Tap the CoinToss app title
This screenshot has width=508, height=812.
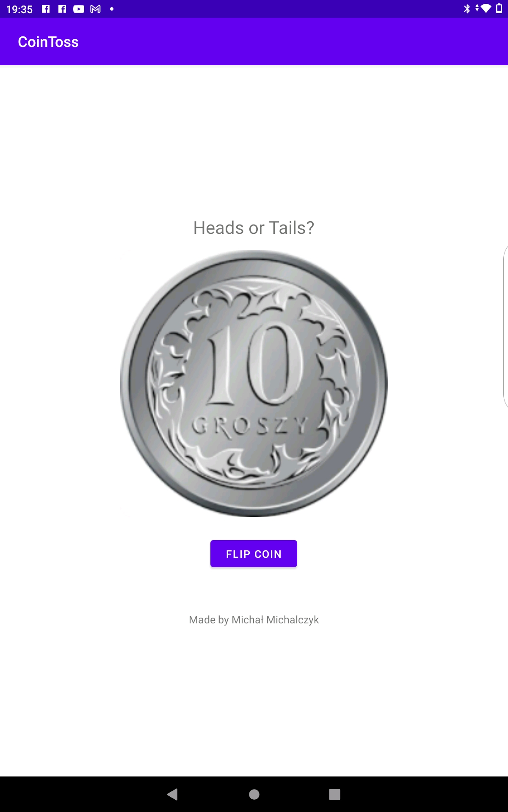point(48,42)
